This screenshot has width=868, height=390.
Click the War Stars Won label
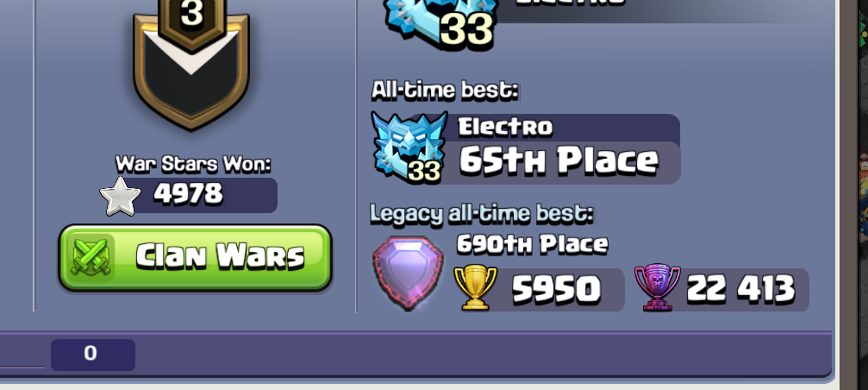(193, 164)
